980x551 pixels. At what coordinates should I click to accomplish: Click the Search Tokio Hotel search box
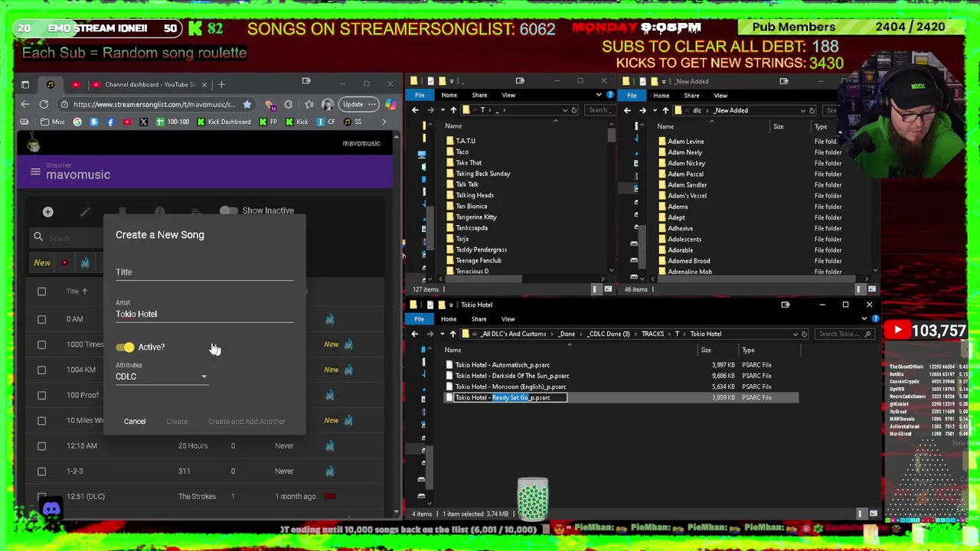845,334
